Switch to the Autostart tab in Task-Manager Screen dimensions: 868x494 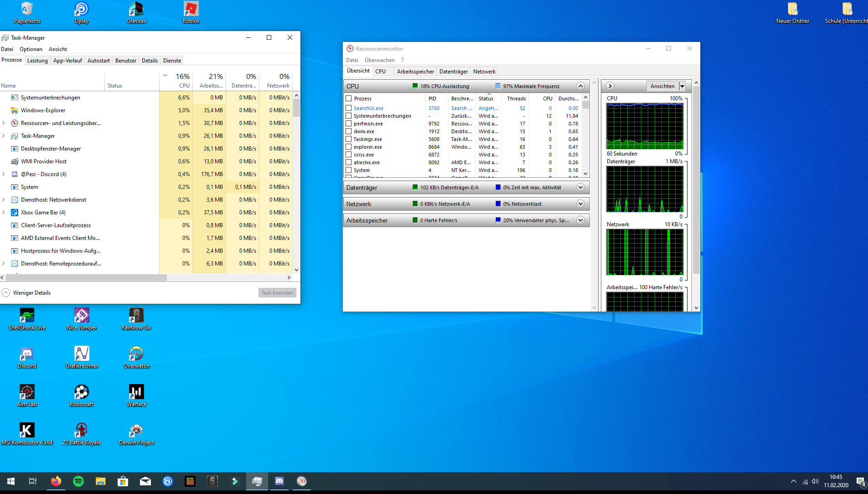pos(98,61)
